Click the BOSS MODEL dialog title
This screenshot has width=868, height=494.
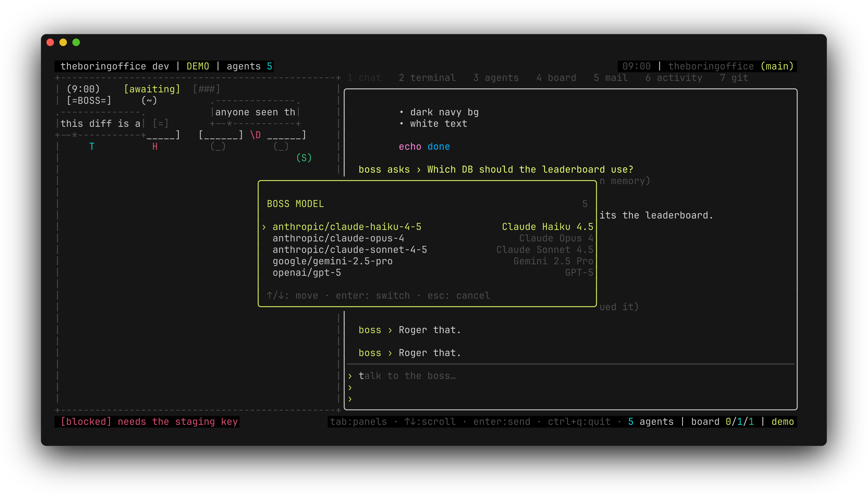pos(295,204)
